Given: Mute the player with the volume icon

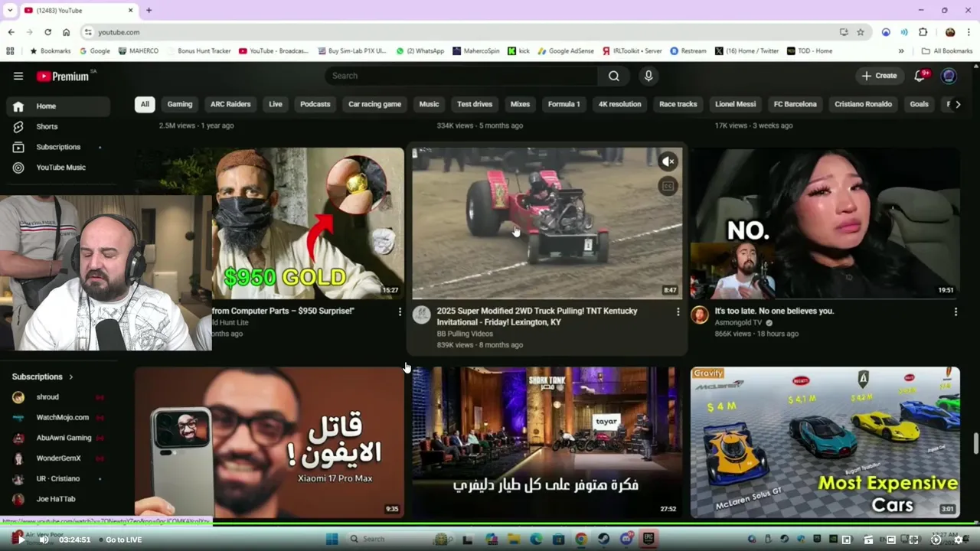Looking at the screenshot, I should 44,540.
